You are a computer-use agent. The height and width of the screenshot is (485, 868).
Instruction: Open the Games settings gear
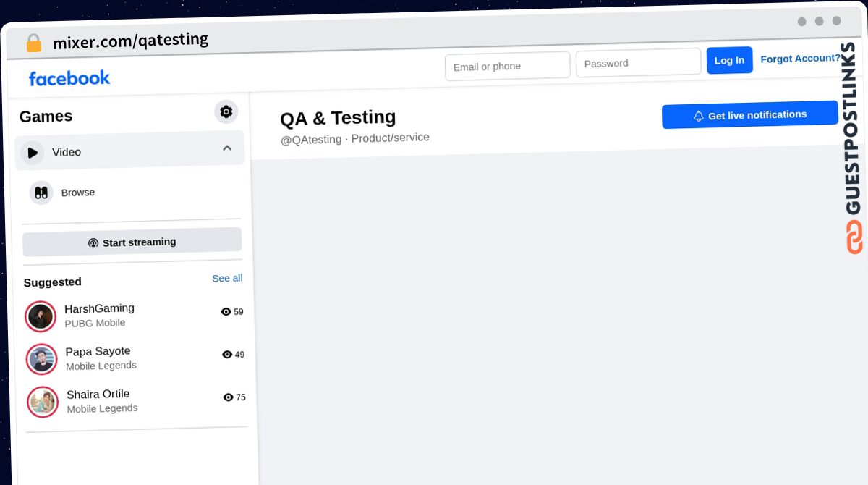(226, 111)
